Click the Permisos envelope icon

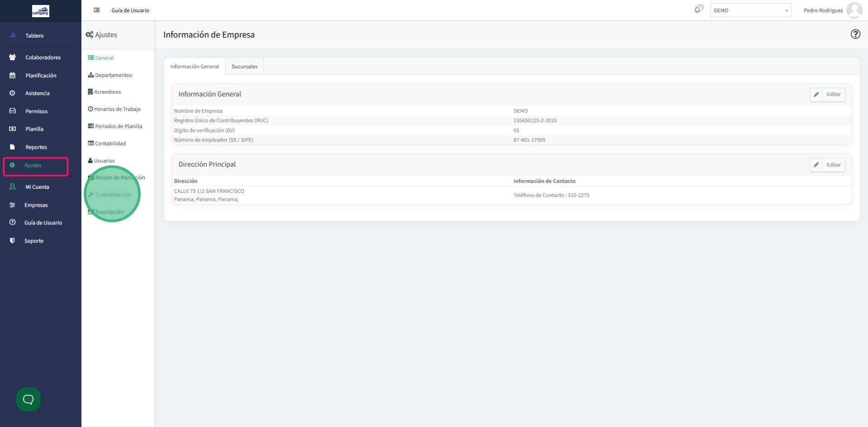click(x=13, y=111)
